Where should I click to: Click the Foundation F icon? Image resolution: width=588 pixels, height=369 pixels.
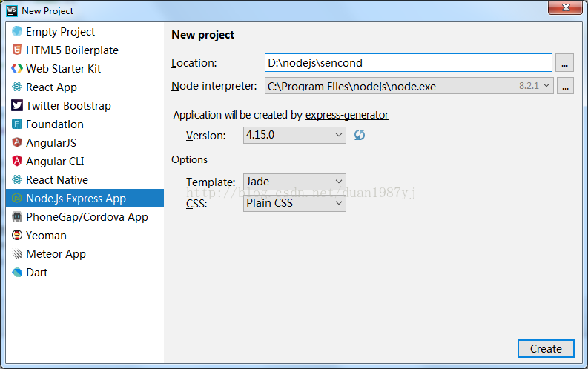17,124
